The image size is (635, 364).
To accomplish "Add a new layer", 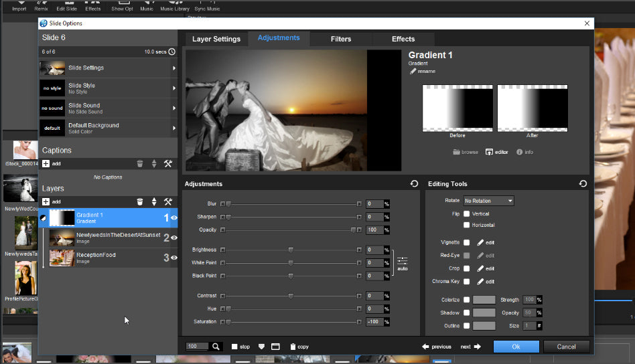I will (x=51, y=201).
